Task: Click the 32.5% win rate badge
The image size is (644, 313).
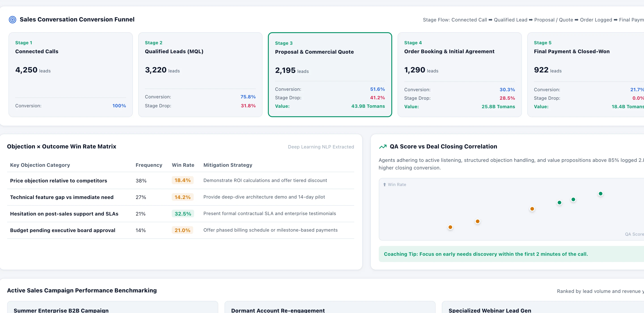Action: coord(183,214)
